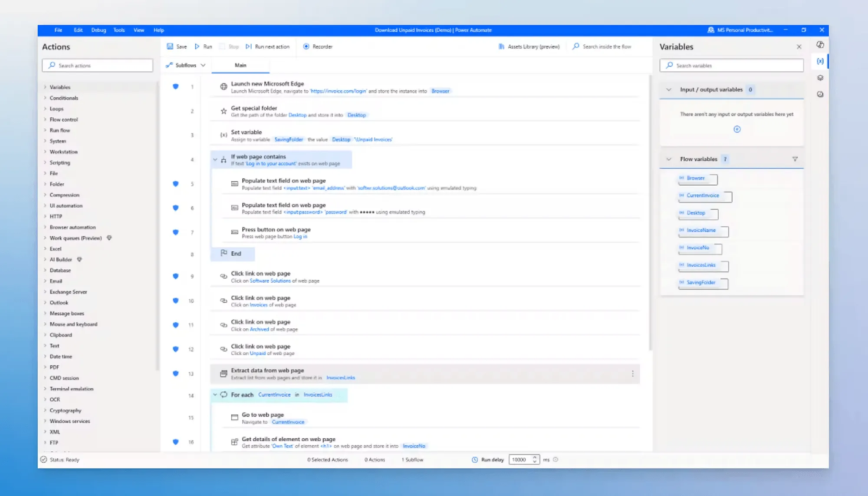Select the CurrentInvoice flow variable
This screenshot has width=868, height=496.
705,196
